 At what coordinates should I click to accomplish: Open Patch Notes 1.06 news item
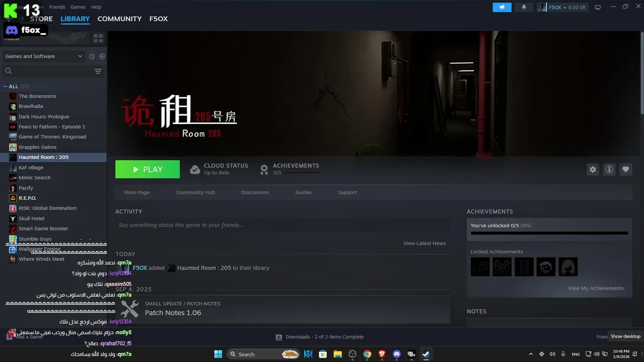pyautogui.click(x=283, y=309)
